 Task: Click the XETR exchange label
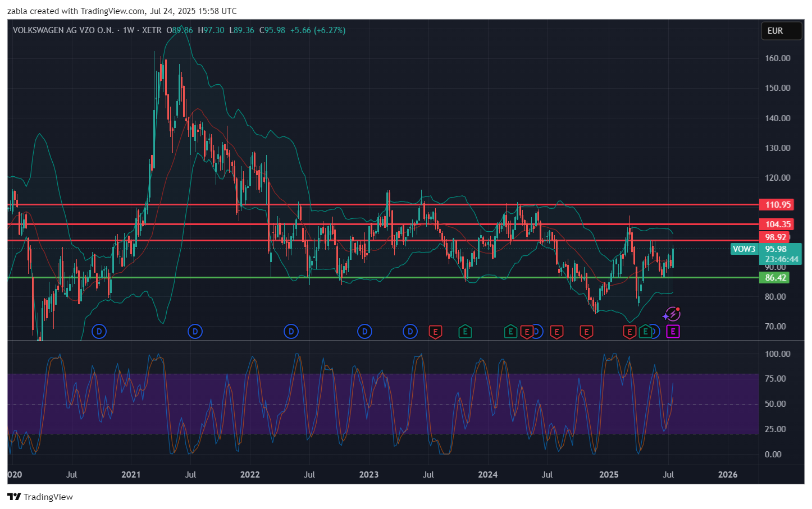click(152, 30)
